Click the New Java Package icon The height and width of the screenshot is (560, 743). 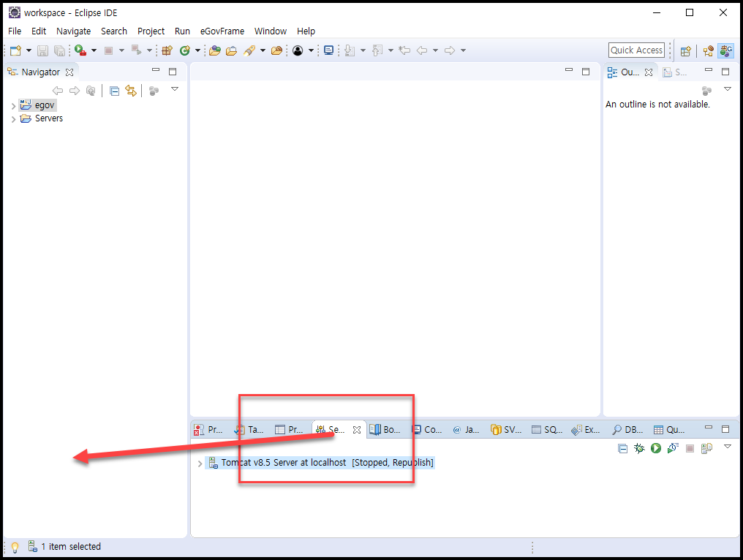[x=167, y=50]
